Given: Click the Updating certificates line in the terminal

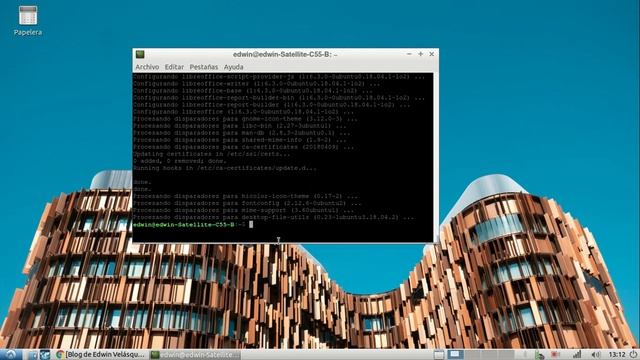Looking at the screenshot, I should [x=211, y=154].
